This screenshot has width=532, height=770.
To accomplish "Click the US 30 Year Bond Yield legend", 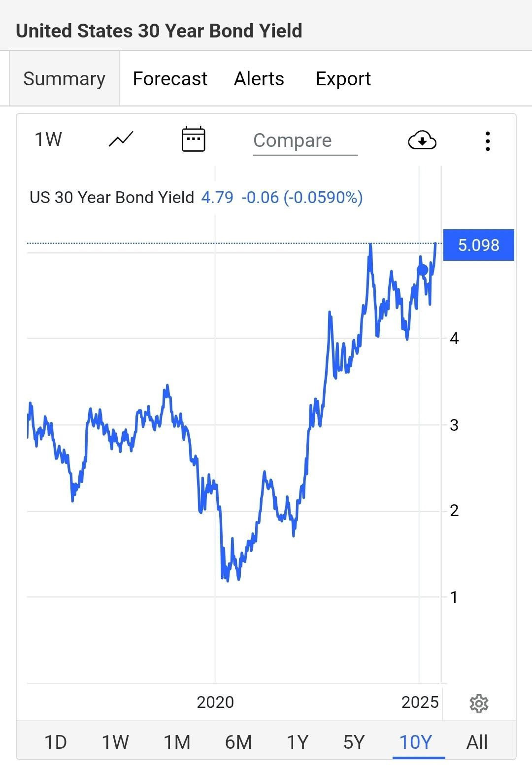I will click(x=112, y=197).
